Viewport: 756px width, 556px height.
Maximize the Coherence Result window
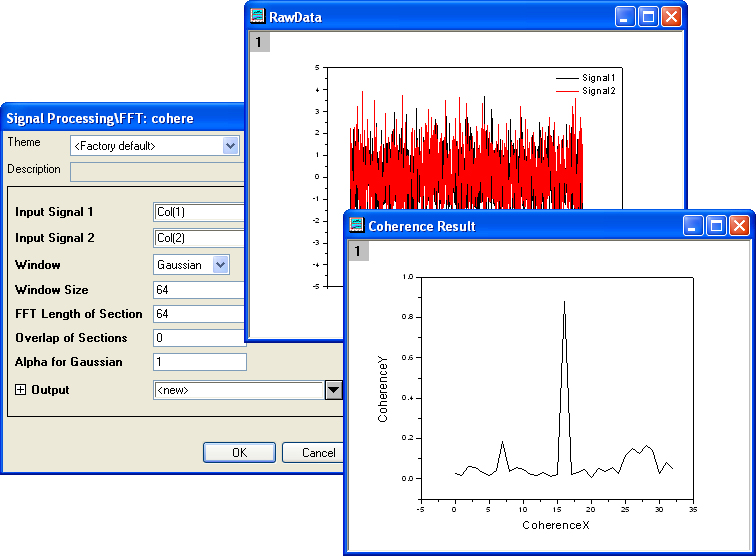pyautogui.click(x=716, y=226)
